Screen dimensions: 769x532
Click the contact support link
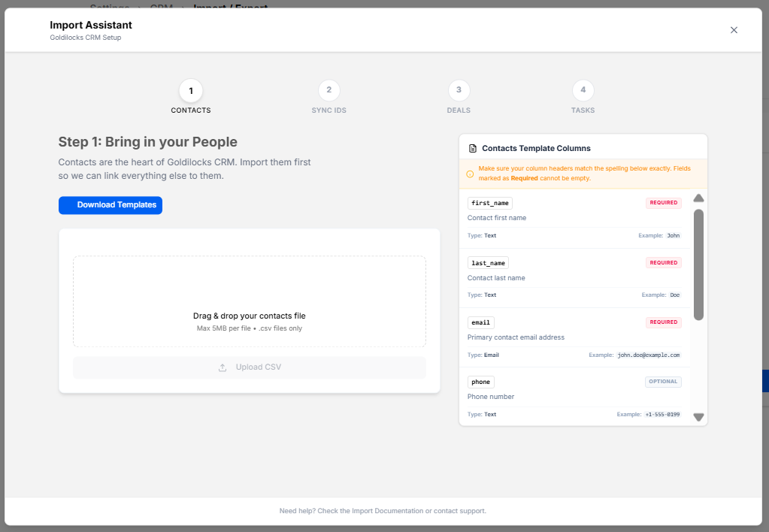459,511
